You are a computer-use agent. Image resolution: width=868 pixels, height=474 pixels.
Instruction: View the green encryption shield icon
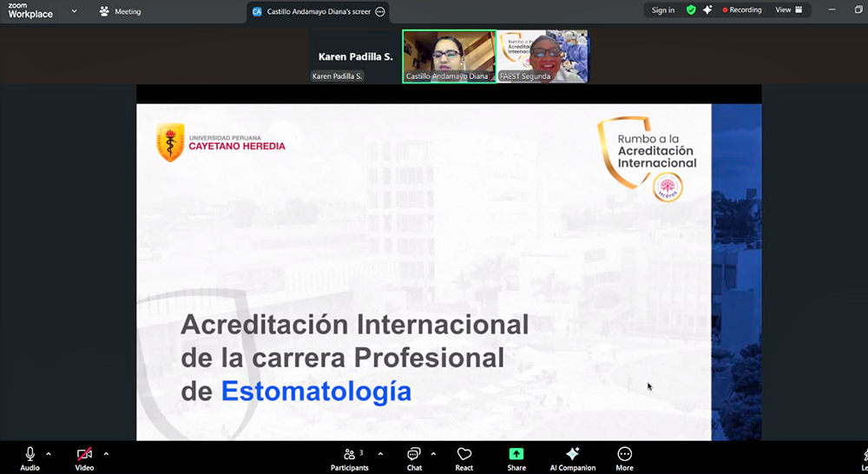coord(691,10)
